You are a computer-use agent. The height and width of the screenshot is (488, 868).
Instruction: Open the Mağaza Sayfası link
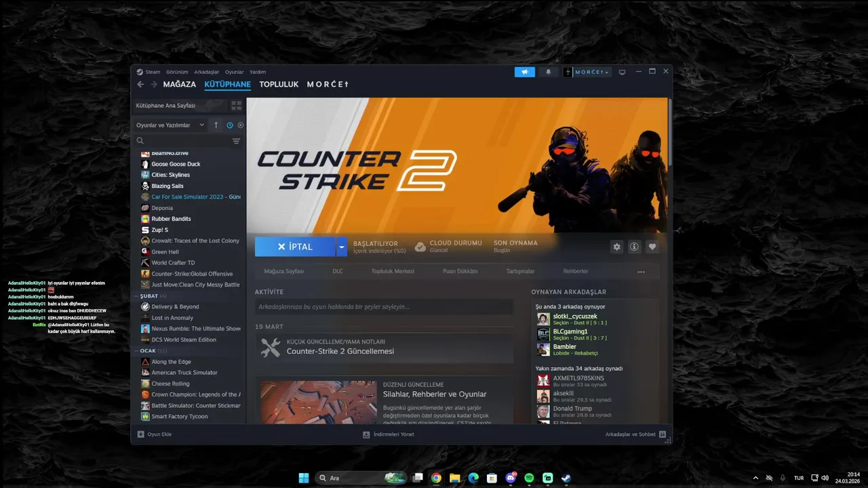click(284, 271)
